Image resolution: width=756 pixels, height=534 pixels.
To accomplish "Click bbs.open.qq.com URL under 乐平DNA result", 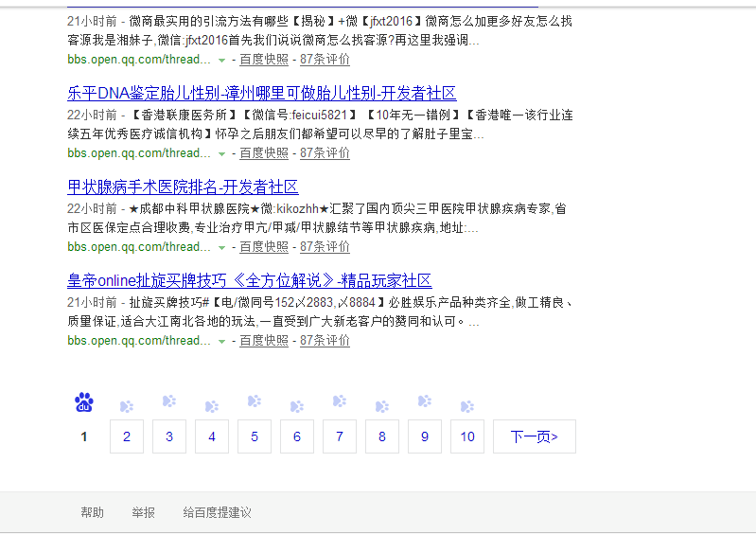I will point(139,153).
